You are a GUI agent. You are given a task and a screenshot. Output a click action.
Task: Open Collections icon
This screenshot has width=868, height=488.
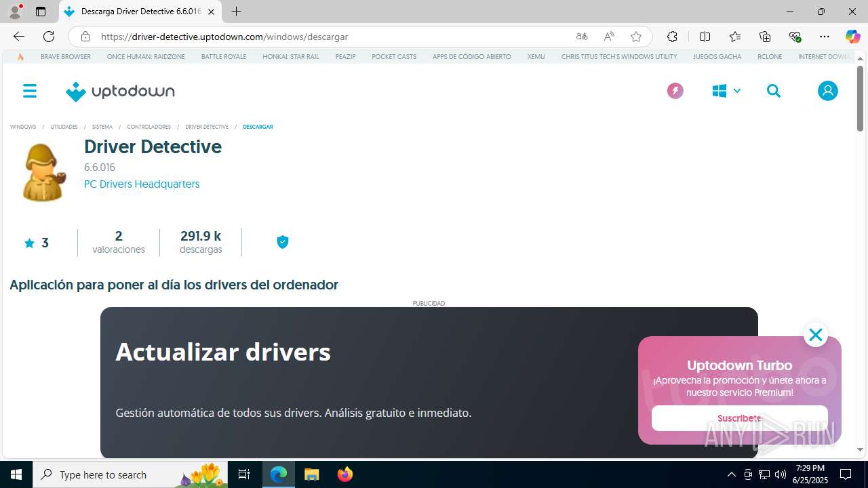click(765, 37)
